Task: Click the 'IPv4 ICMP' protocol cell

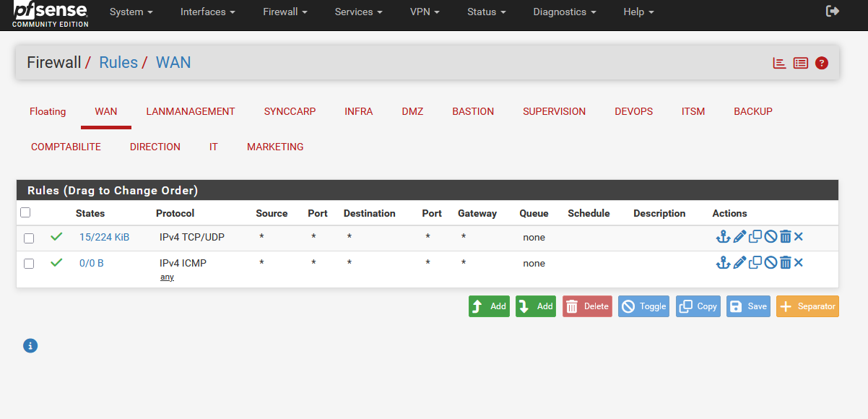Action: coord(183,263)
